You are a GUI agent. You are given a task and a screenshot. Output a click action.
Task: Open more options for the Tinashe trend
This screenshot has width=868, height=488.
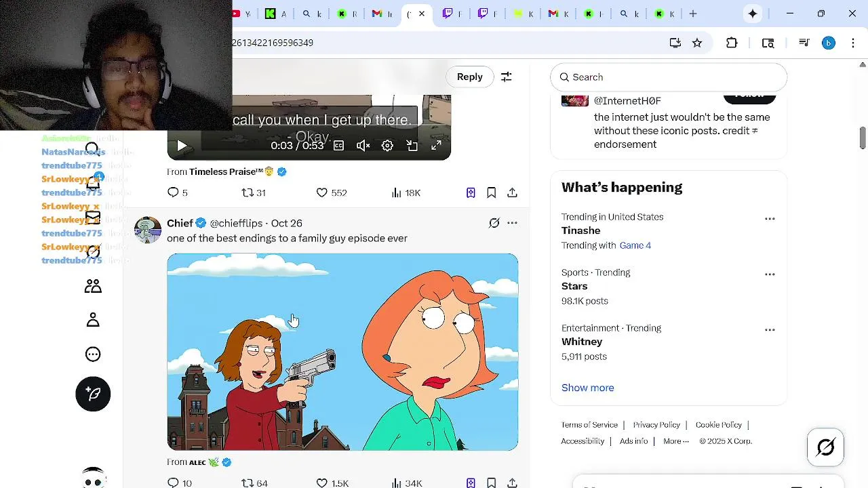(770, 219)
